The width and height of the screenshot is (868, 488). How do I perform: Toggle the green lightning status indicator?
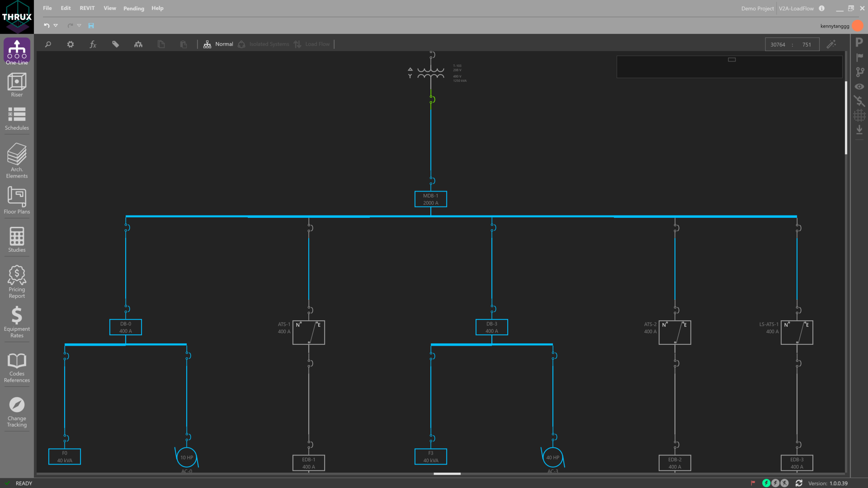pyautogui.click(x=766, y=483)
